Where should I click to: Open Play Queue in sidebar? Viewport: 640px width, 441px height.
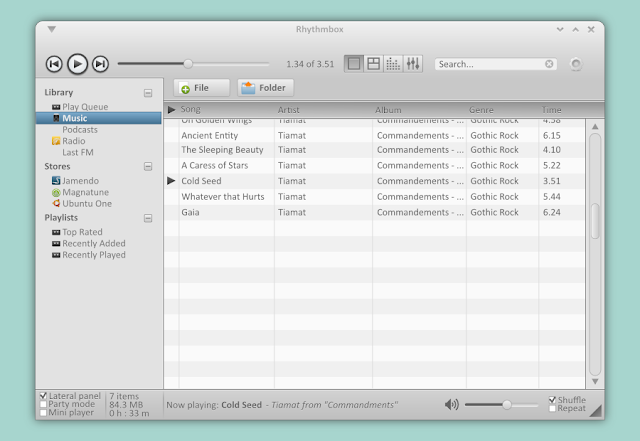pyautogui.click(x=85, y=107)
